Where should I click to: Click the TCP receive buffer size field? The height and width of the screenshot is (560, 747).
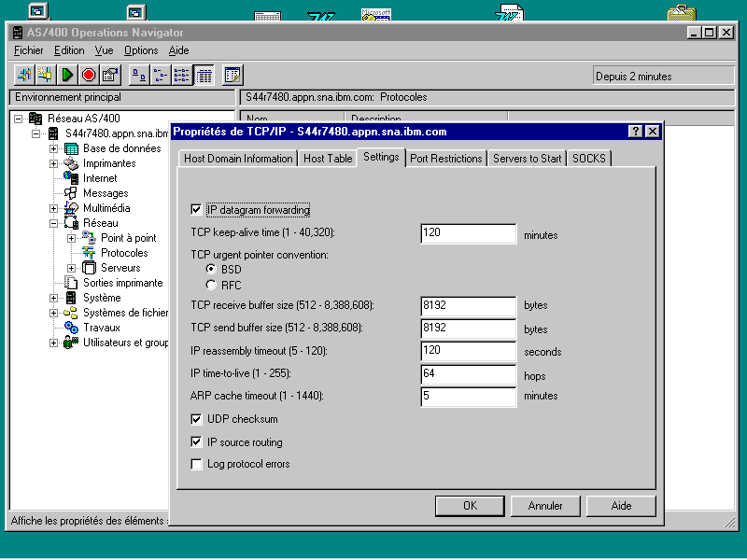[x=469, y=306]
